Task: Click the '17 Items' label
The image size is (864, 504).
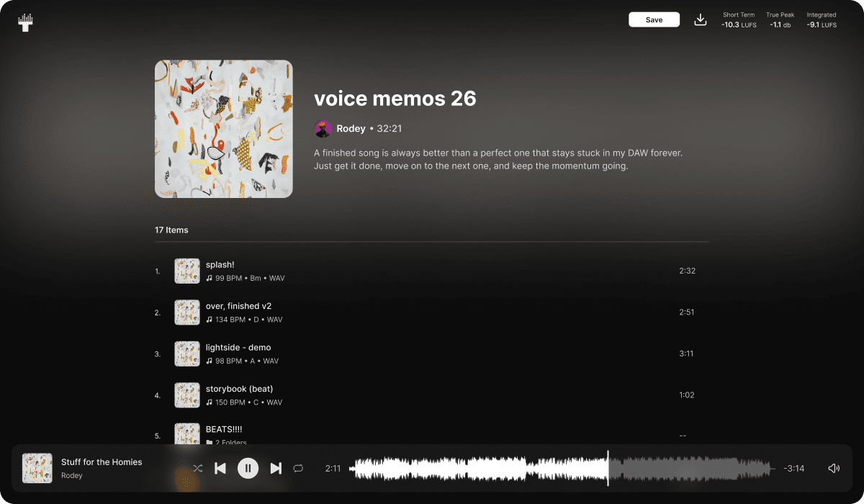Action: point(171,230)
